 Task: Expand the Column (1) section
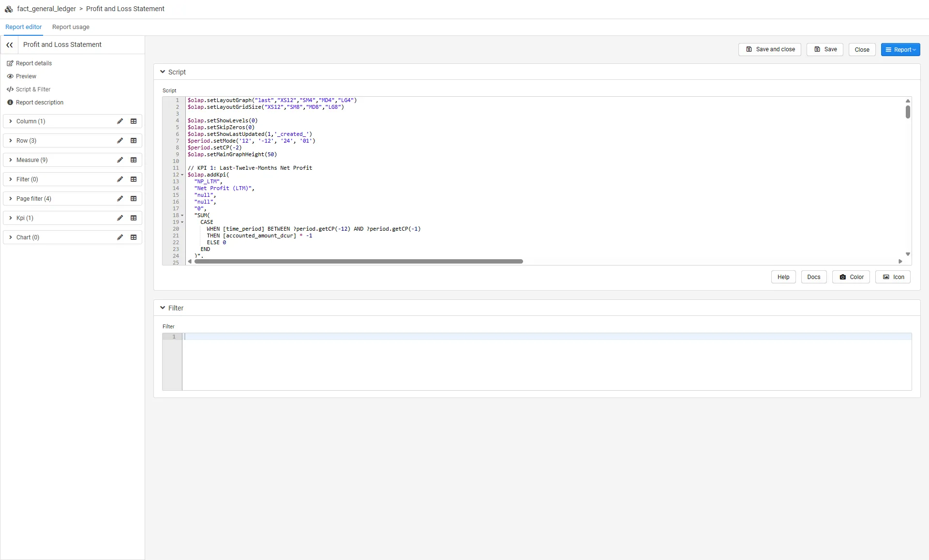[x=11, y=121]
